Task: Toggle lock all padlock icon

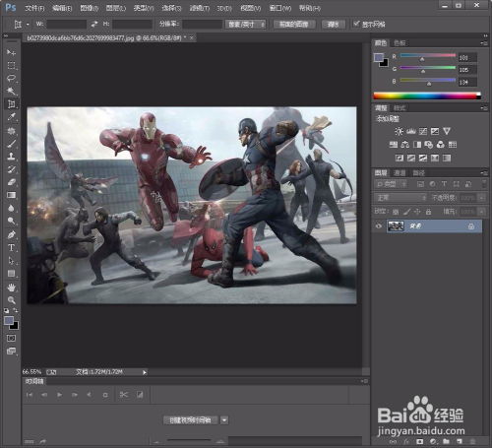Action: tap(428, 212)
